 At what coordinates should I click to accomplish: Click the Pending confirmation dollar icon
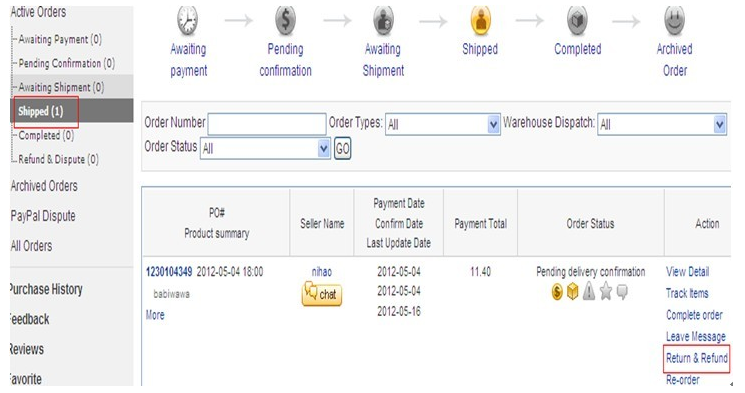click(286, 20)
